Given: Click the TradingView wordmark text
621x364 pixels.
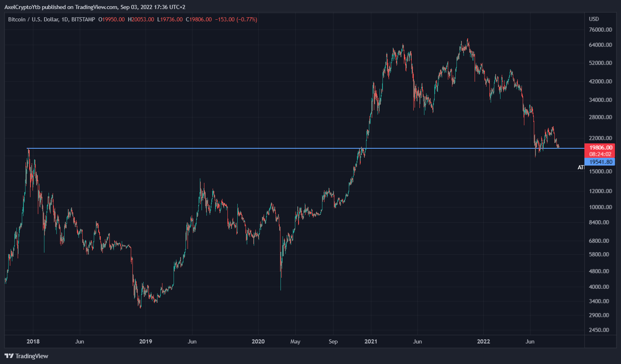Looking at the screenshot, I should click(x=33, y=356).
